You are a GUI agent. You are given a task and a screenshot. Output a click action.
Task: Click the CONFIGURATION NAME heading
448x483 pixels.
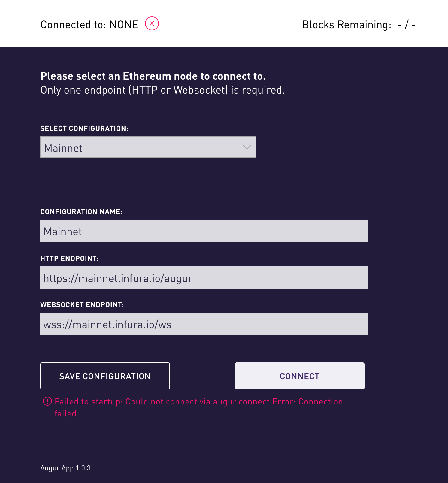click(82, 211)
